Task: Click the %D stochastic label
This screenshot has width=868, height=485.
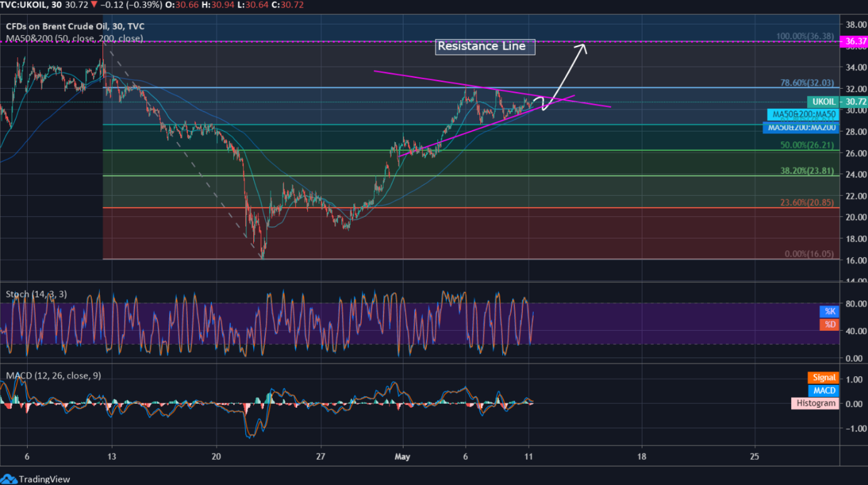Action: [x=828, y=325]
